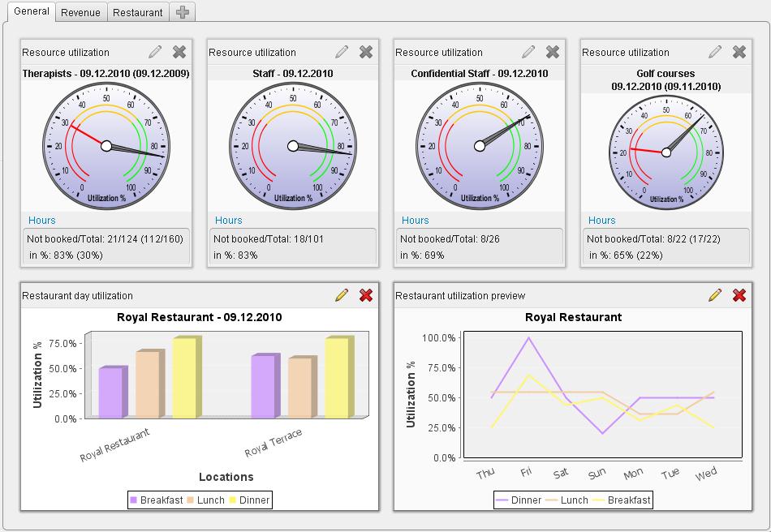
Task: Edit the Restaurant utilization preview chart
Action: click(x=715, y=295)
